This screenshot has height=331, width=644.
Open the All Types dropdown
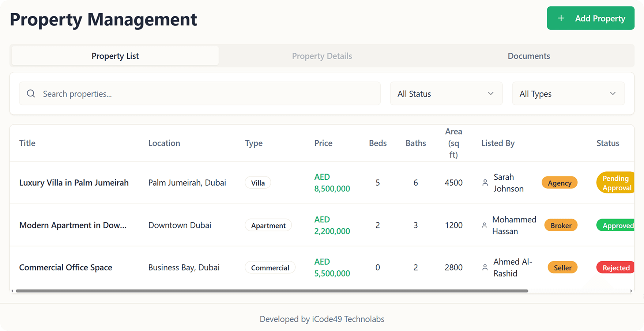point(568,94)
